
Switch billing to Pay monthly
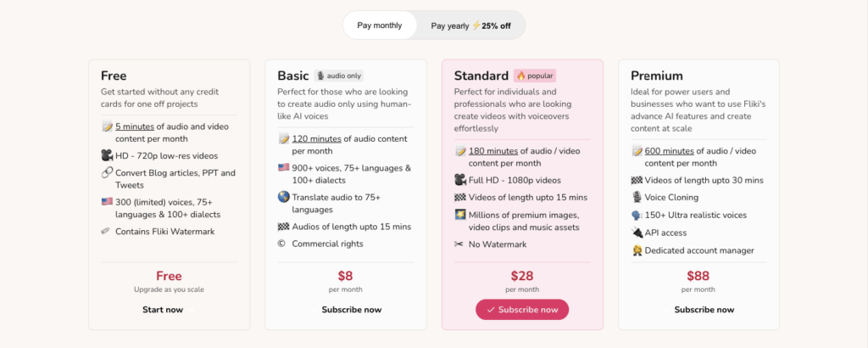tap(380, 25)
